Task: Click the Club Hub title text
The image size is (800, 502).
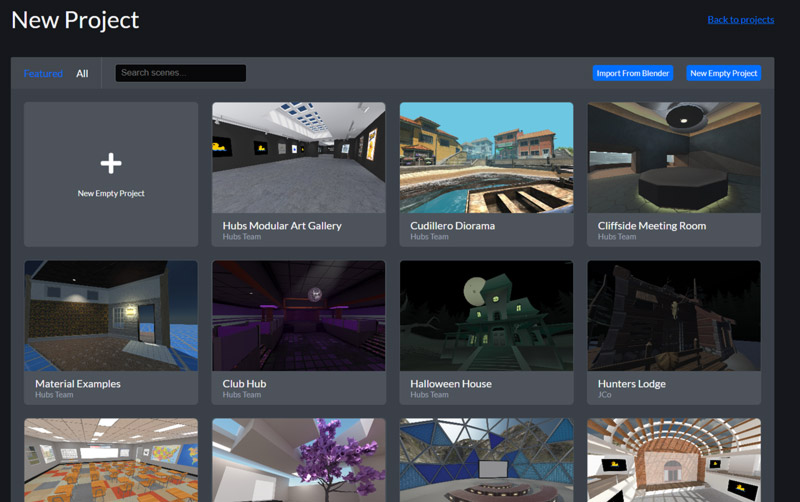Action: pos(244,384)
